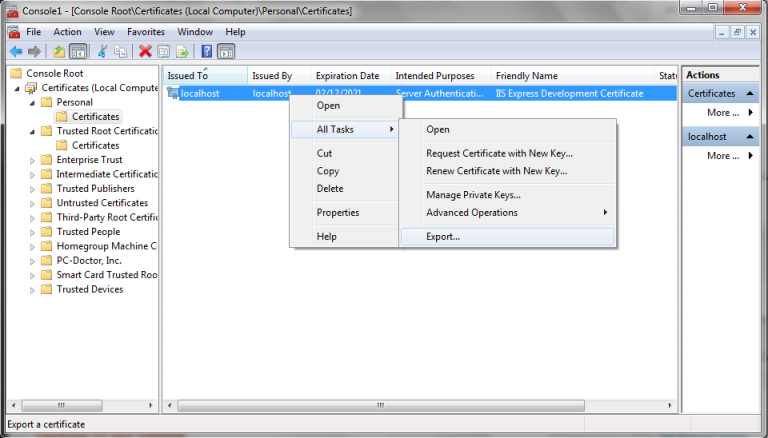The width and height of the screenshot is (768, 438).
Task: Toggle Show/Hide Action Pane toolbar icon
Action: [226, 51]
